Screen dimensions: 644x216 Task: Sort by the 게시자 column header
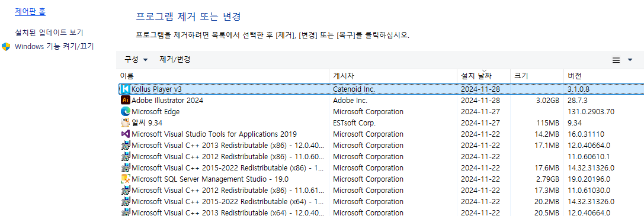(x=393, y=76)
